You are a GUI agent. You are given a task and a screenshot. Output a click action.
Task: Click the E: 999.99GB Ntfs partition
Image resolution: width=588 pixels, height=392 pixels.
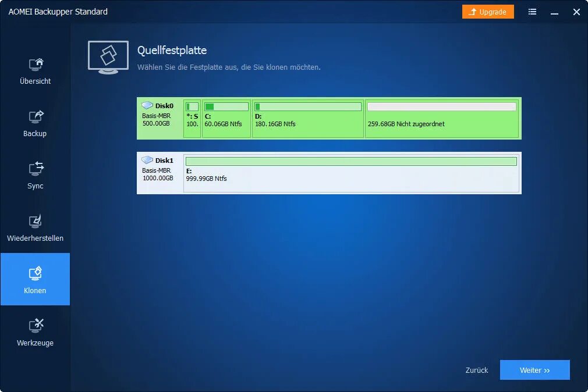[x=351, y=173]
